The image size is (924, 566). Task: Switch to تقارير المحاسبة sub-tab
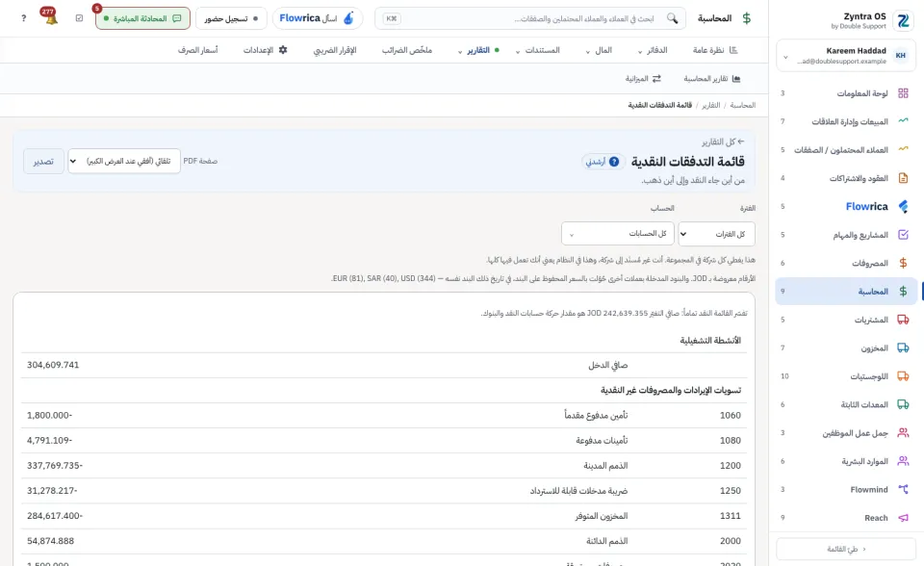coord(712,78)
